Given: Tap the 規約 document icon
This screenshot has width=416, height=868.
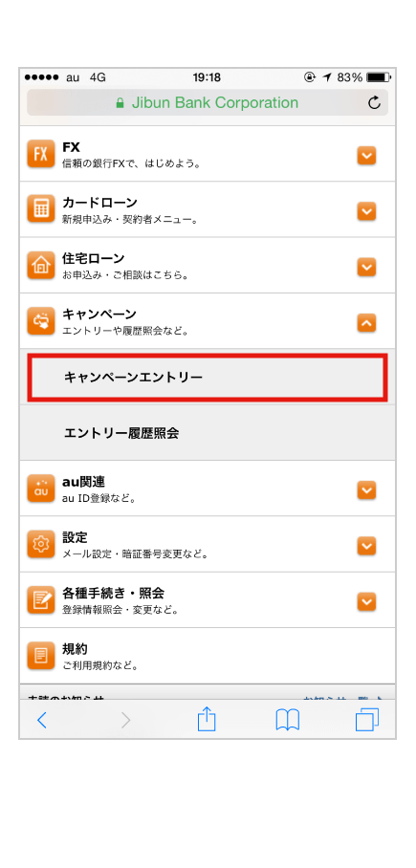Looking at the screenshot, I should [x=41, y=656].
